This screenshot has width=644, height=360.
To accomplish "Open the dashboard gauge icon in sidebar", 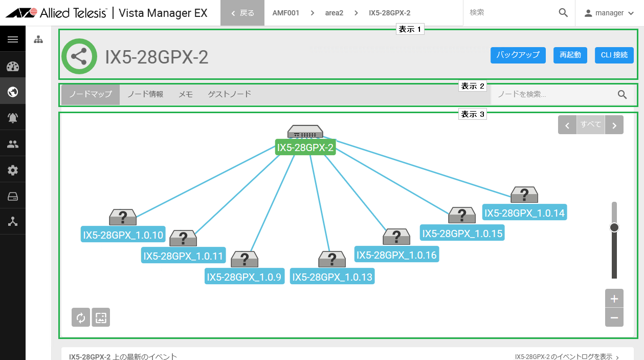I will tap(13, 67).
